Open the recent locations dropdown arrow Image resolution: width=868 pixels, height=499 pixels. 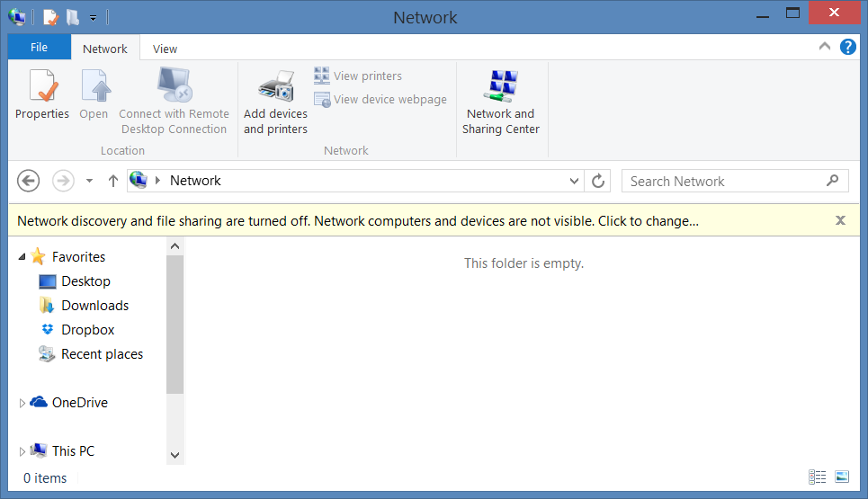pos(89,181)
